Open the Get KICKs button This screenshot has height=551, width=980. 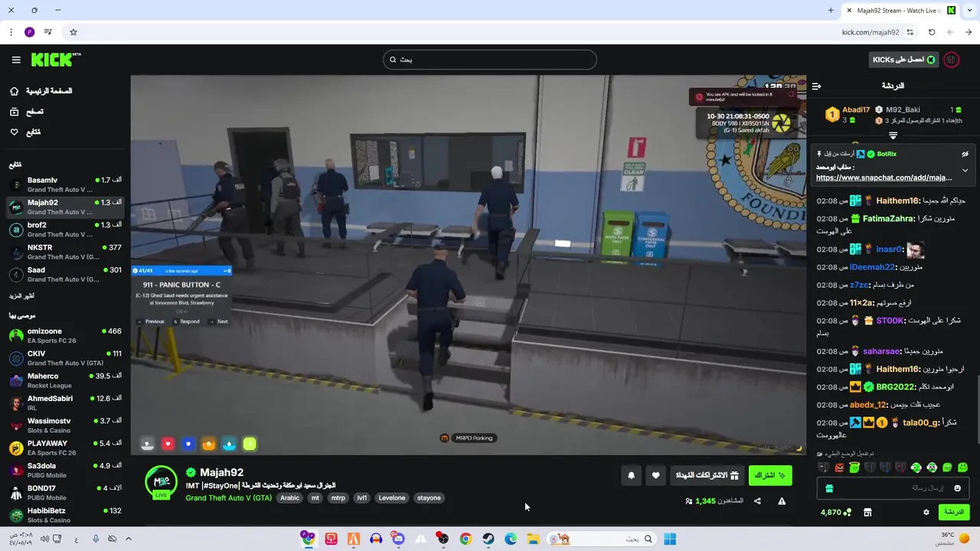904,60
